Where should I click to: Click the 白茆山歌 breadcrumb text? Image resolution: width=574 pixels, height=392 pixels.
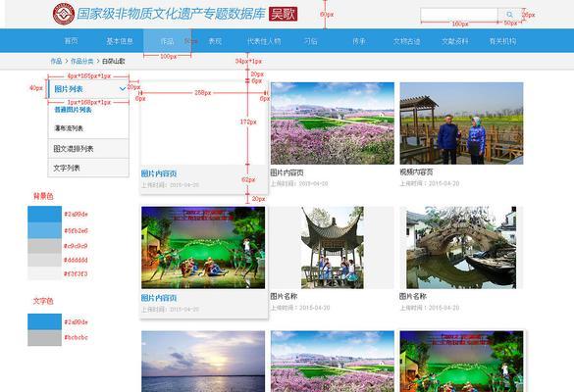click(x=113, y=61)
